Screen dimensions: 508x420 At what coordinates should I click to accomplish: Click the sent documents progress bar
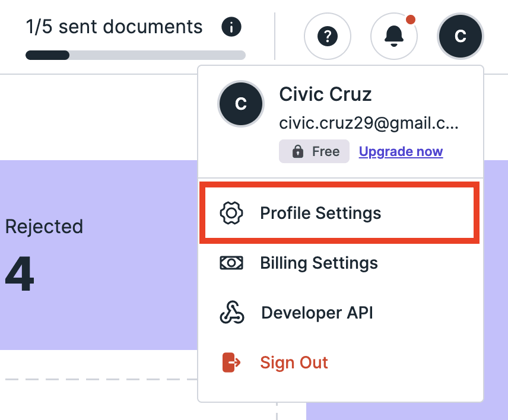click(x=136, y=55)
